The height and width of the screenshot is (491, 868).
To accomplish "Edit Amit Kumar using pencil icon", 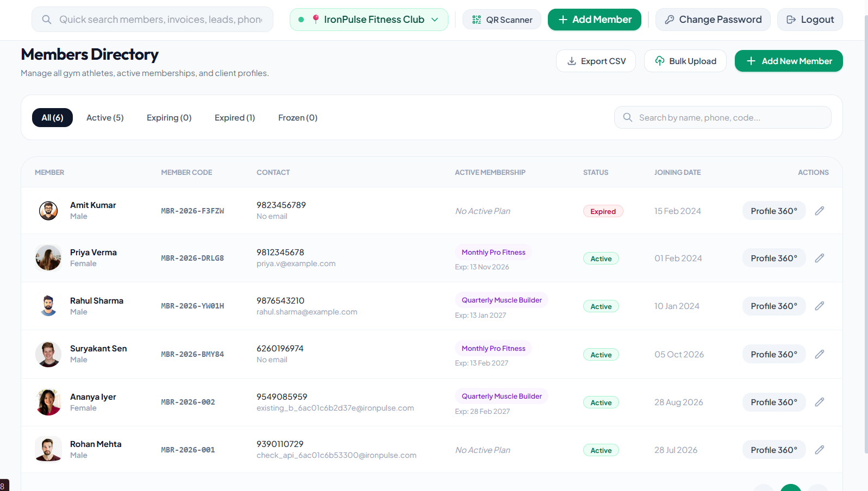I will pos(820,211).
